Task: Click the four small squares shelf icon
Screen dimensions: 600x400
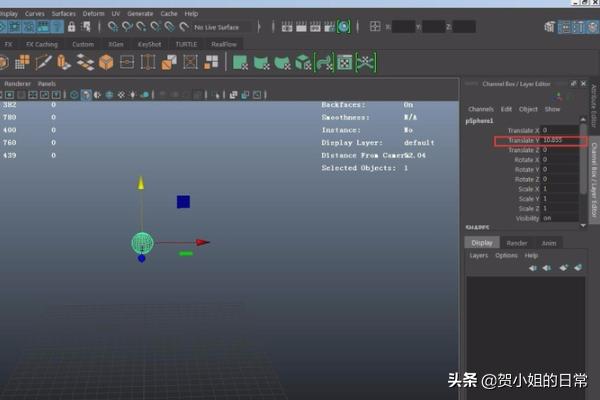Action: click(211, 62)
